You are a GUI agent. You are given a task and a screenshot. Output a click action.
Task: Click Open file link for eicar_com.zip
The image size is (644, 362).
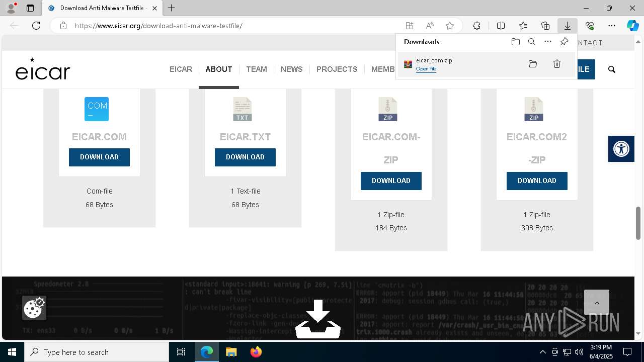[x=426, y=69]
